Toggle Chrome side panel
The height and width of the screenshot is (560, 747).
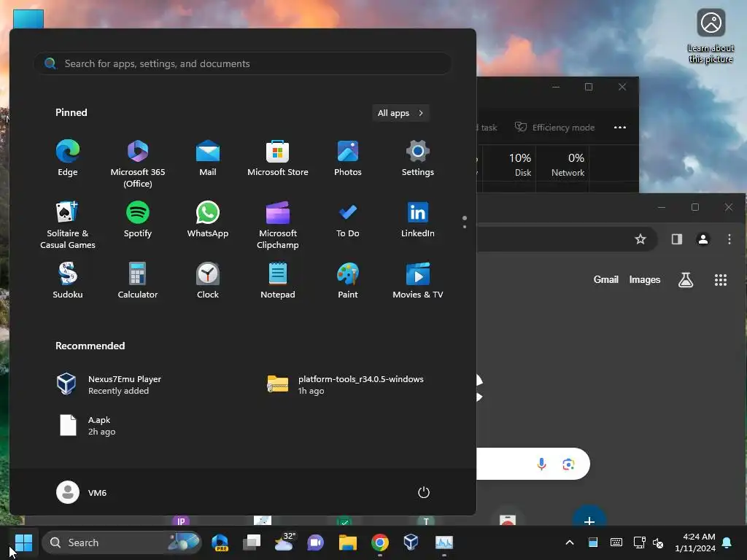point(677,239)
